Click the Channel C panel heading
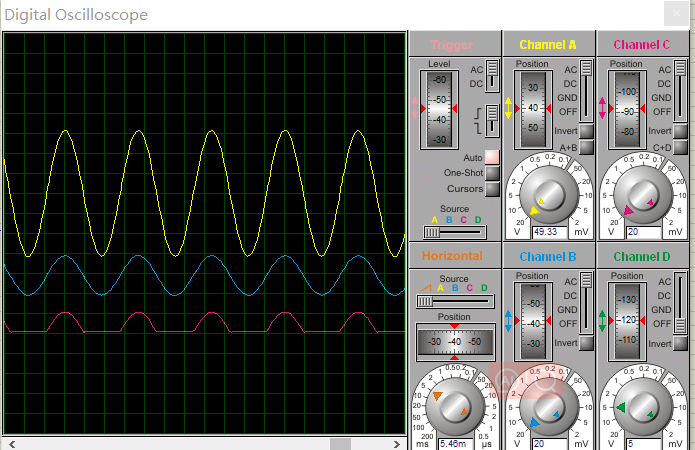 [x=641, y=45]
